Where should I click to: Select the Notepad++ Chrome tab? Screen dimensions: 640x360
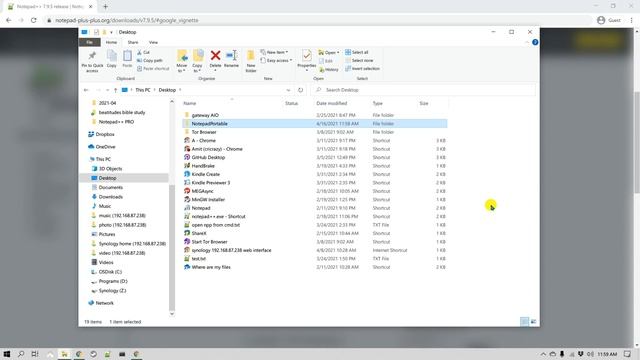click(50, 7)
